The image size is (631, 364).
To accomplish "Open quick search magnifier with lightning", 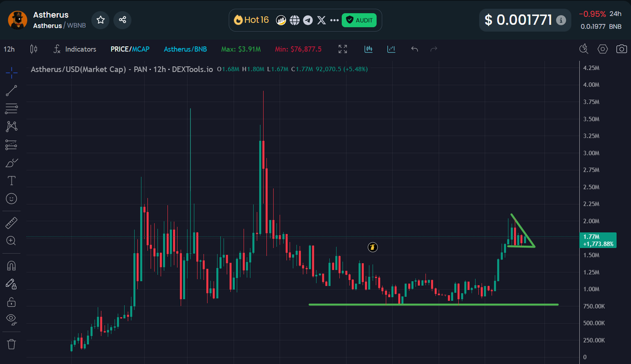I will 583,49.
